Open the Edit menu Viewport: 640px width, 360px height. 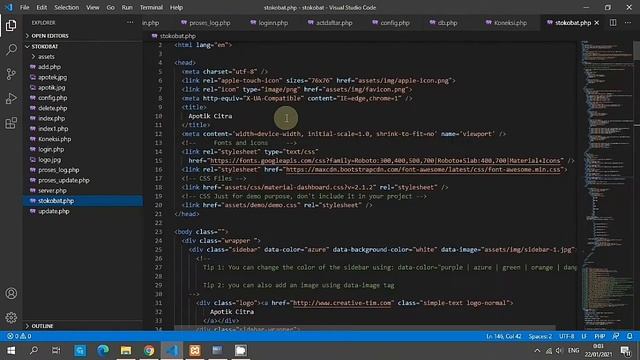42,7
